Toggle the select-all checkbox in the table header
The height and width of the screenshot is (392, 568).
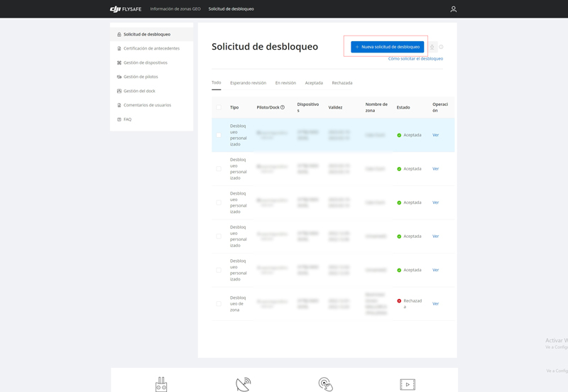point(219,108)
